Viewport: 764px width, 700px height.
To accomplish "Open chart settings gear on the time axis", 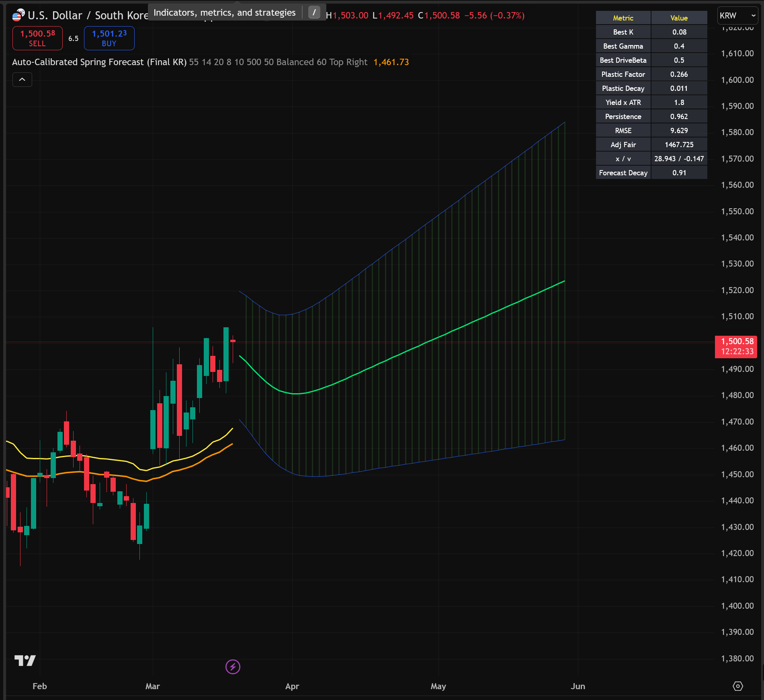I will [738, 686].
